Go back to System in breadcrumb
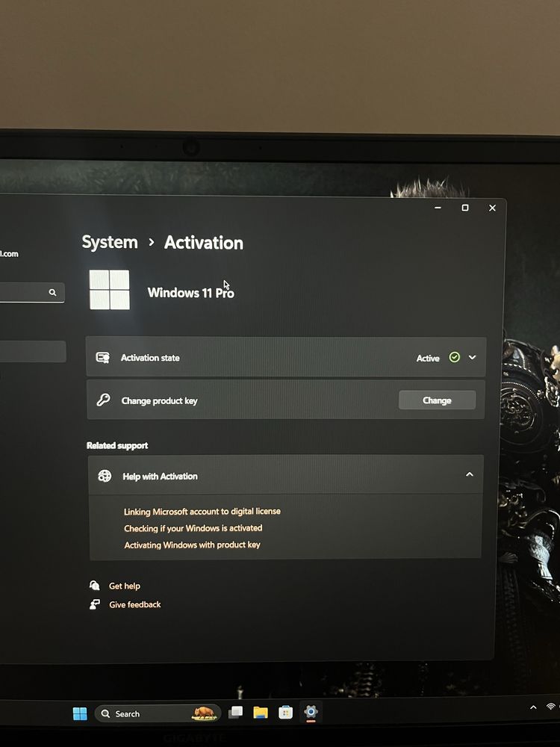Screen dimensions: 560x747 tap(110, 242)
